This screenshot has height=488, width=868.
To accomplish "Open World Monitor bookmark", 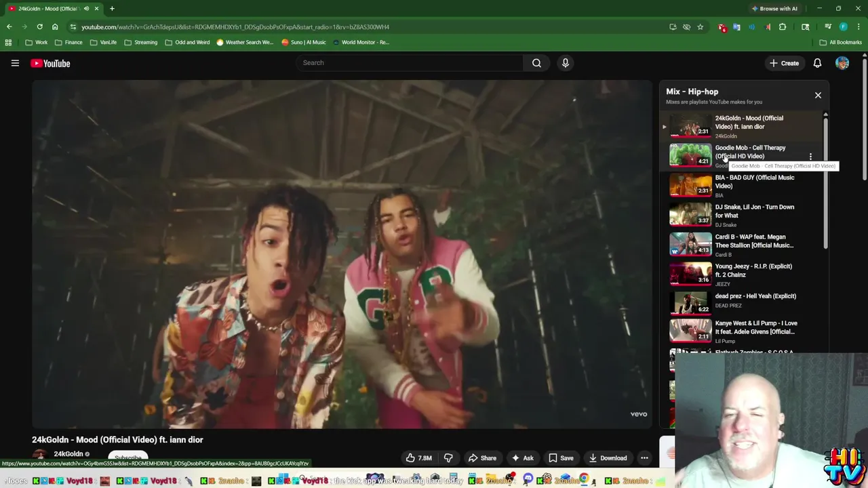I will point(361,42).
